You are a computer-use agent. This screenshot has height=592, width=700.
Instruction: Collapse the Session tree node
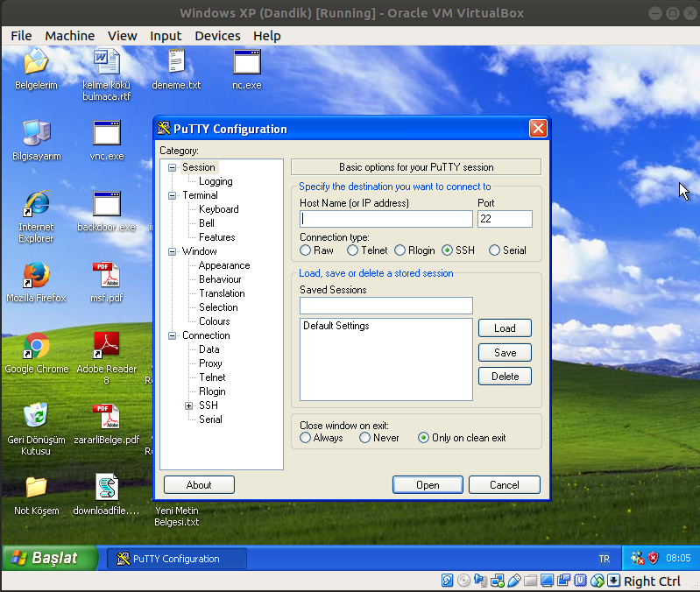tap(172, 167)
